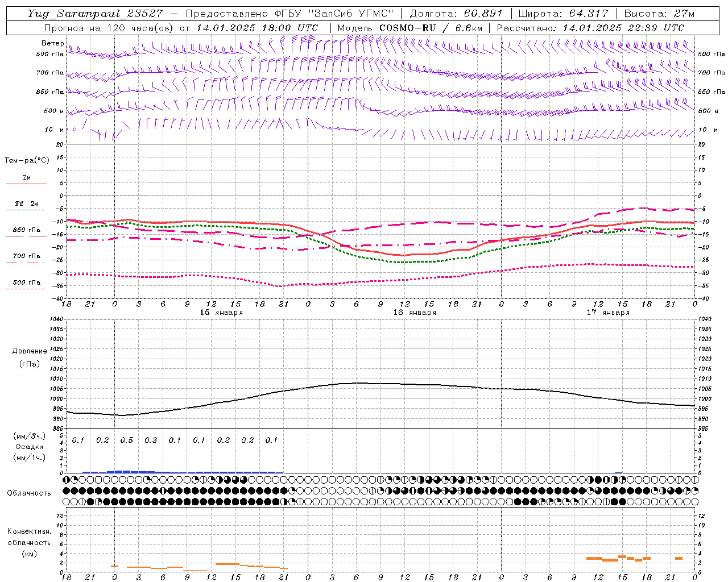The width and height of the screenshot is (728, 582).
Task: Select the Прогноз на 120 часа(ов) text
Action: tap(110, 28)
